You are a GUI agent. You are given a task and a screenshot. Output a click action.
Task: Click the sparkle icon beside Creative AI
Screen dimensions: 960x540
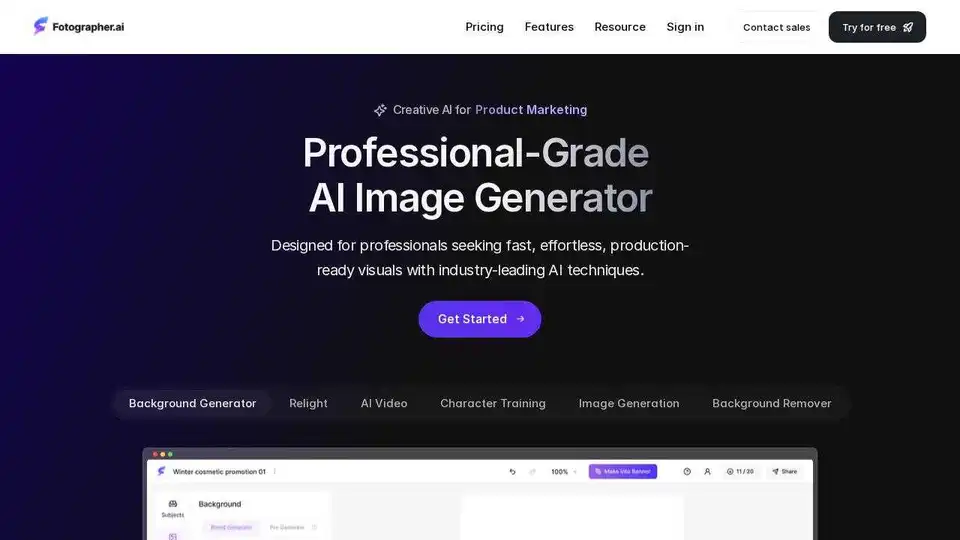tap(380, 110)
